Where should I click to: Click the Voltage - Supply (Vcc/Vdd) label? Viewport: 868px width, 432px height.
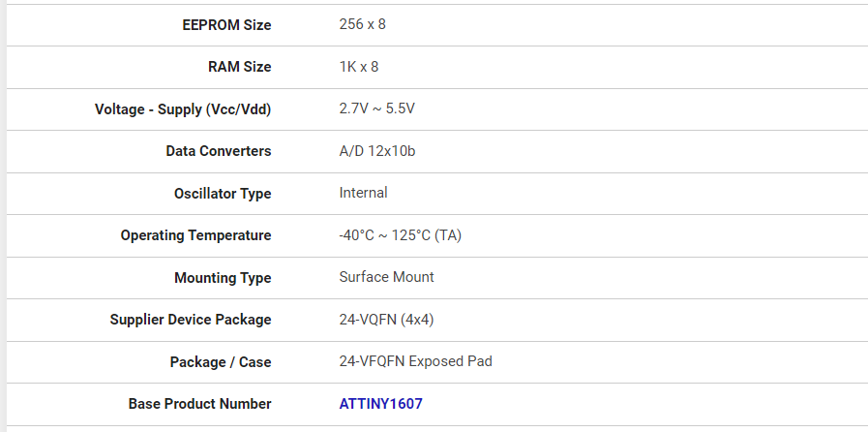[x=183, y=109]
